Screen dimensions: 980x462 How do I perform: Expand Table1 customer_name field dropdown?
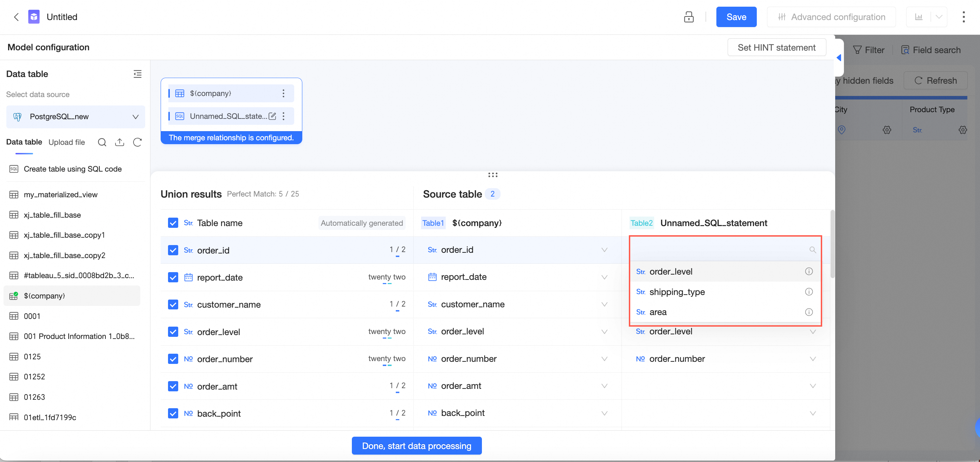click(604, 304)
